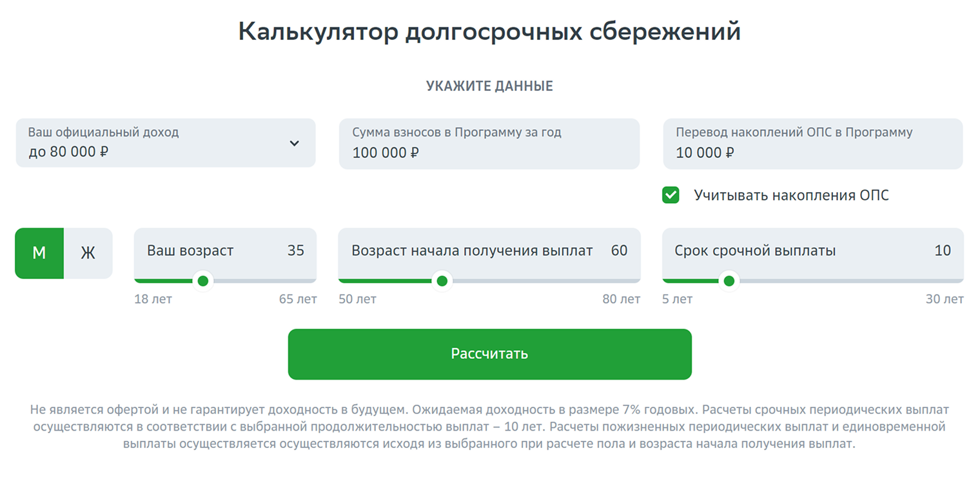
Task: Click the 'Срок срочной выплаты' slider handle
Action: click(729, 280)
